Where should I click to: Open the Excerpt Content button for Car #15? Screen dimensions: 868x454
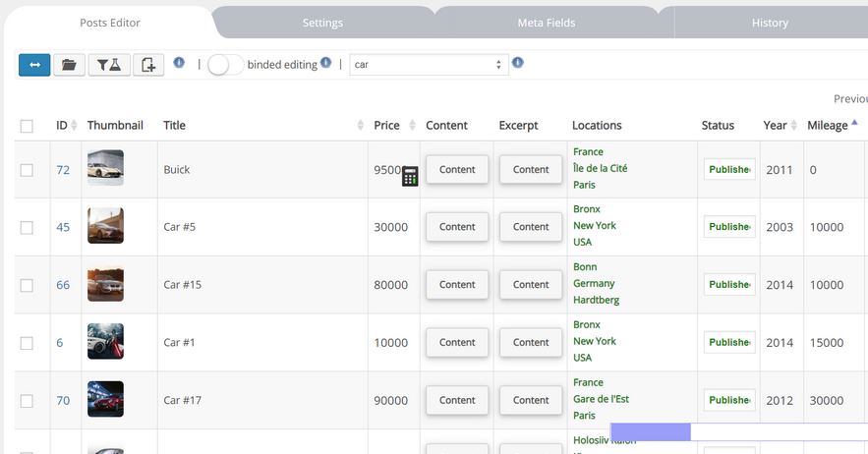click(531, 284)
